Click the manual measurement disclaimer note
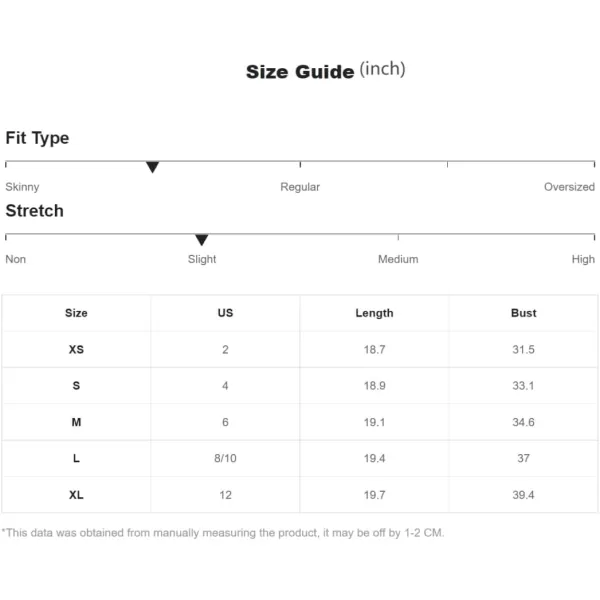The height and width of the screenshot is (600, 600). click(223, 533)
